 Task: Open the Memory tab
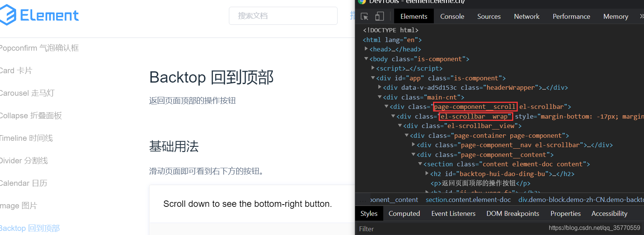616,17
